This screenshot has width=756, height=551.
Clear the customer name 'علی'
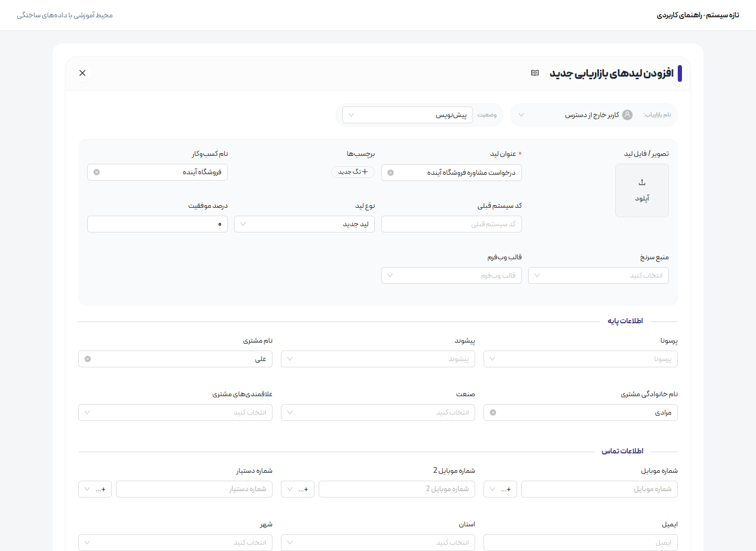tap(88, 359)
